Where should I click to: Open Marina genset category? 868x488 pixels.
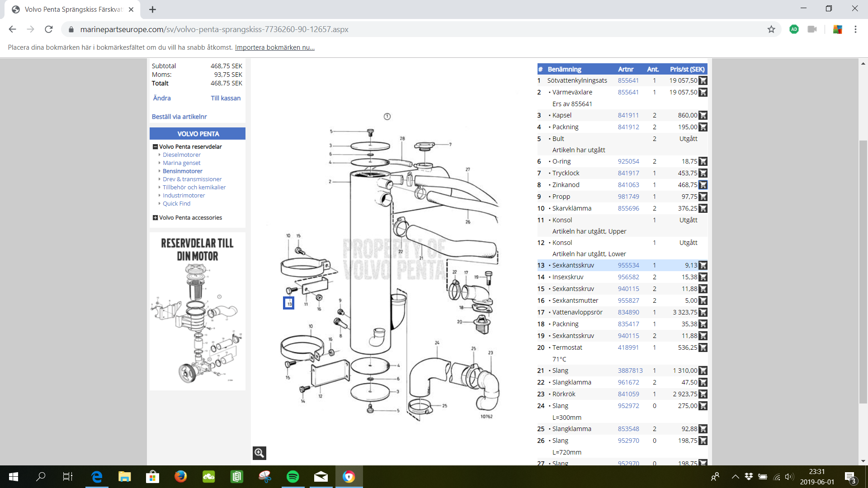point(182,163)
